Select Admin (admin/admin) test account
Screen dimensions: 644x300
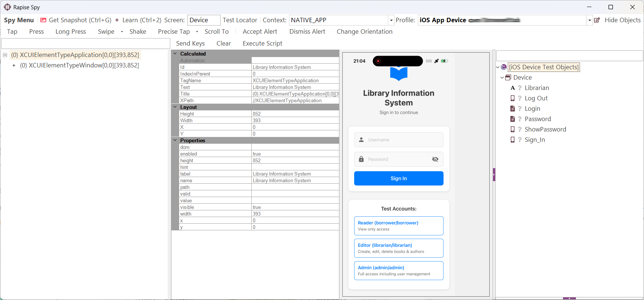point(399,271)
